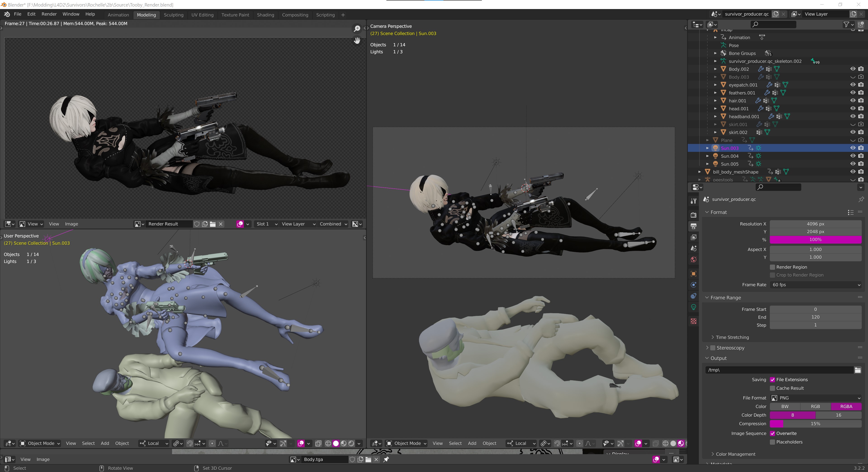Open the Object Data light properties tab
This screenshot has height=472, width=868.
point(693,307)
